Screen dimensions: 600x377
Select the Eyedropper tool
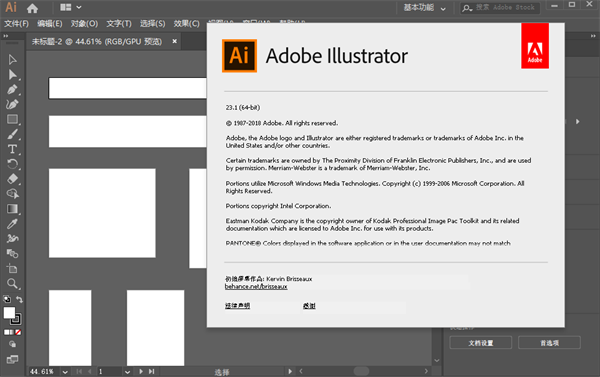click(12, 224)
